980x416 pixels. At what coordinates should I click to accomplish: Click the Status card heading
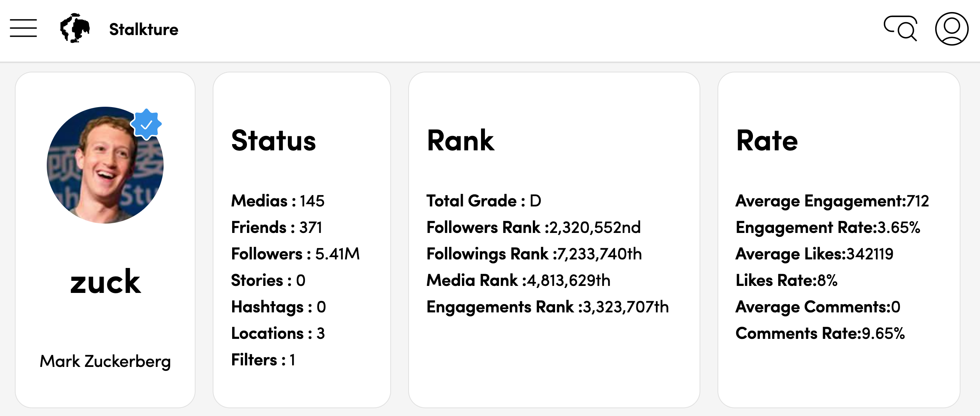[x=273, y=141]
